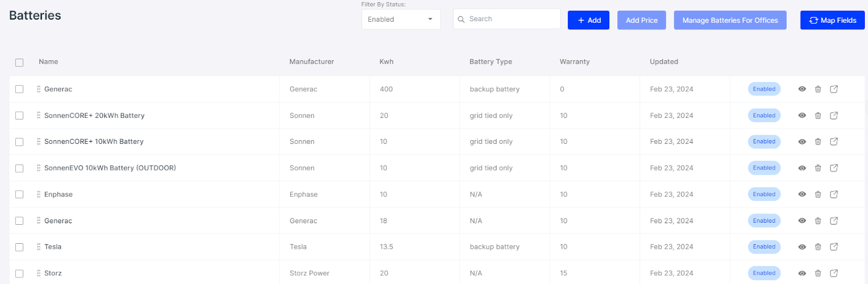Open Generac 400 Kwh battery in new window
Screen dimensions: 868x284
834,89
